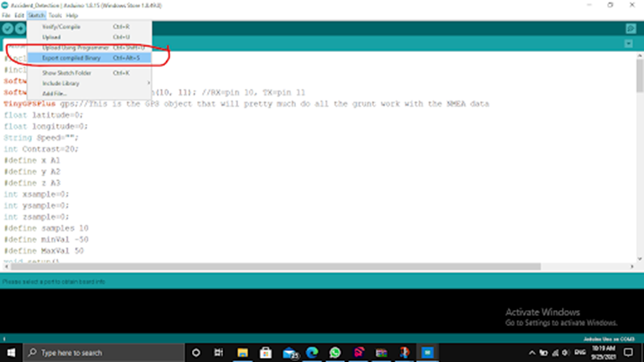
Task: Expand the tab options dropdown arrow
Action: point(631,46)
